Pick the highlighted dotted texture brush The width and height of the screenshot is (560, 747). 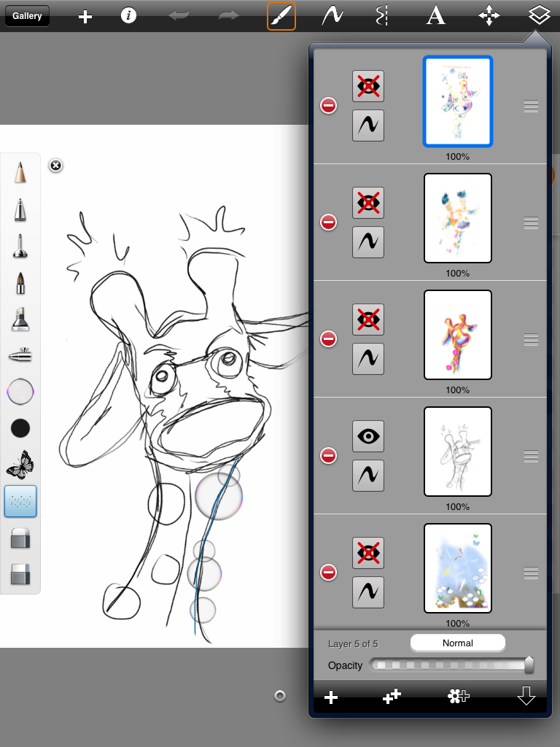20,501
